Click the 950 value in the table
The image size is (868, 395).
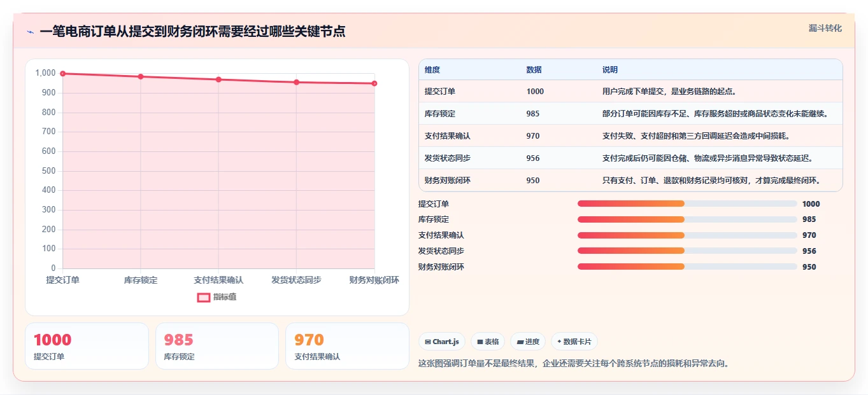tap(533, 181)
